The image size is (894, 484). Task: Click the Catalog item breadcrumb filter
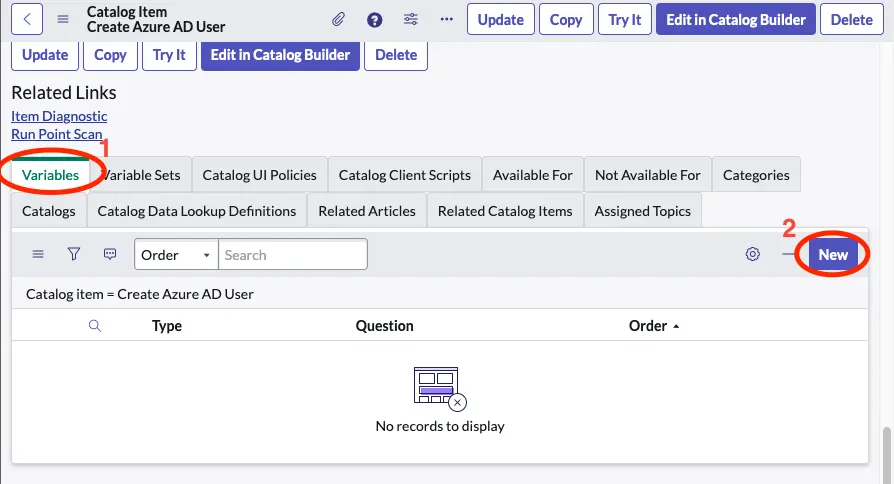tap(140, 294)
